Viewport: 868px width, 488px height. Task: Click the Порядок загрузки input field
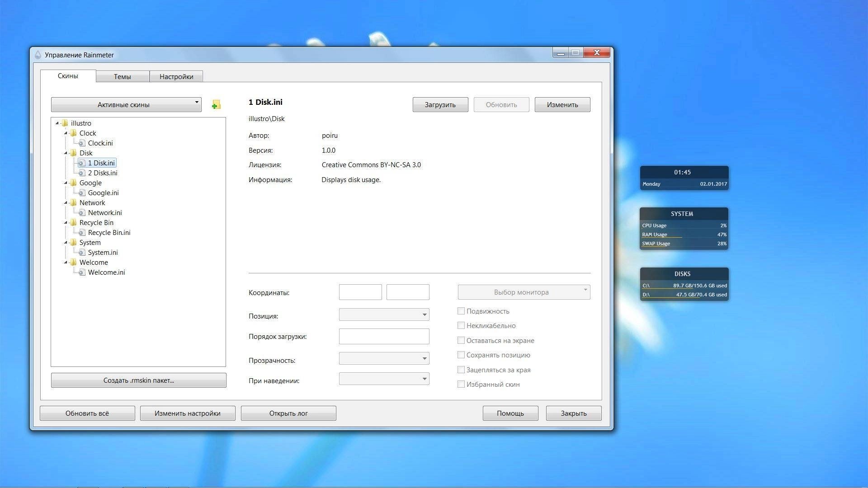[x=384, y=336]
